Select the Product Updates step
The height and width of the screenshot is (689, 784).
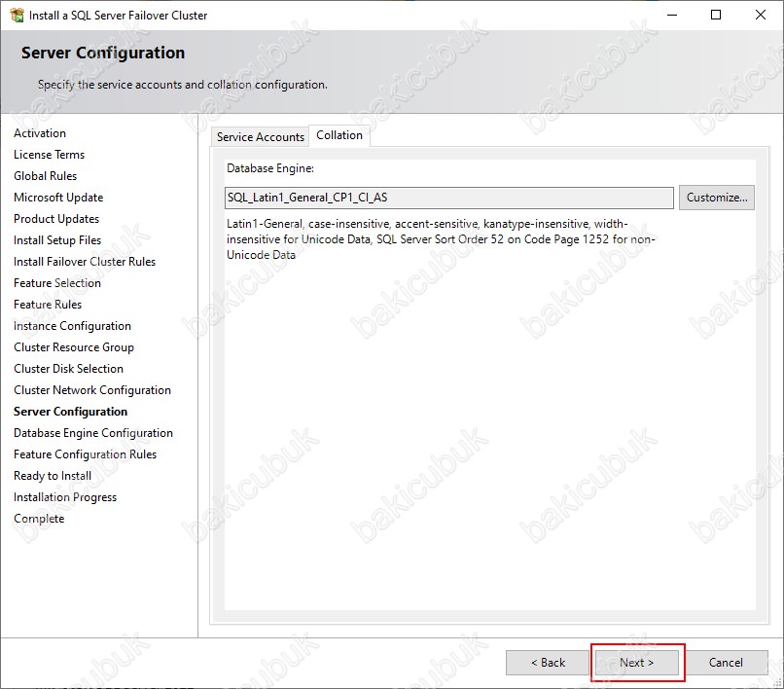(56, 219)
